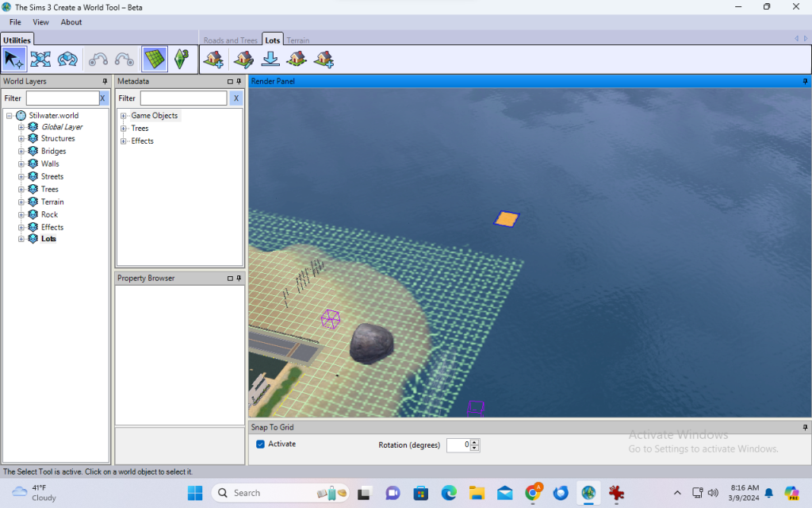Viewport: 812px width, 508px height.
Task: Toggle the Render Panel pin icon
Action: (x=805, y=81)
